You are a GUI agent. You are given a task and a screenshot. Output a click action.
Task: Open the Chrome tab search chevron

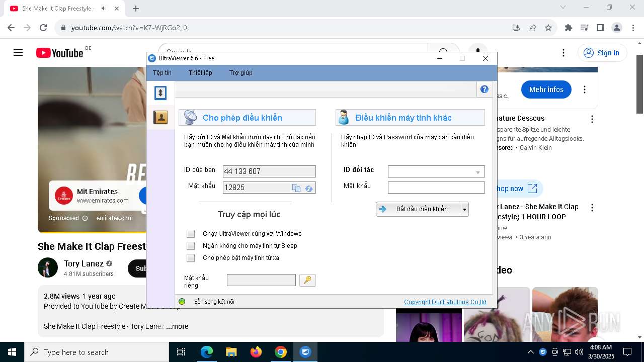point(563,8)
